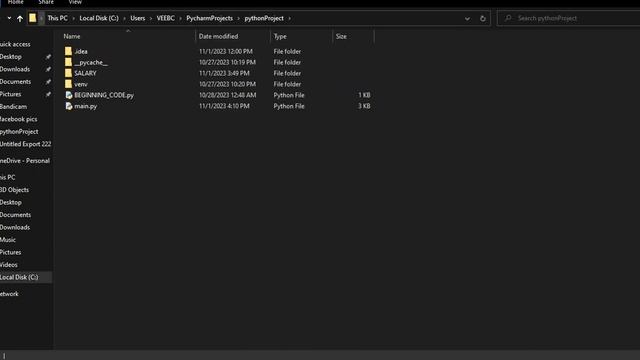Select the venv folder name
Image resolution: width=640 pixels, height=360 pixels.
[x=81, y=84]
